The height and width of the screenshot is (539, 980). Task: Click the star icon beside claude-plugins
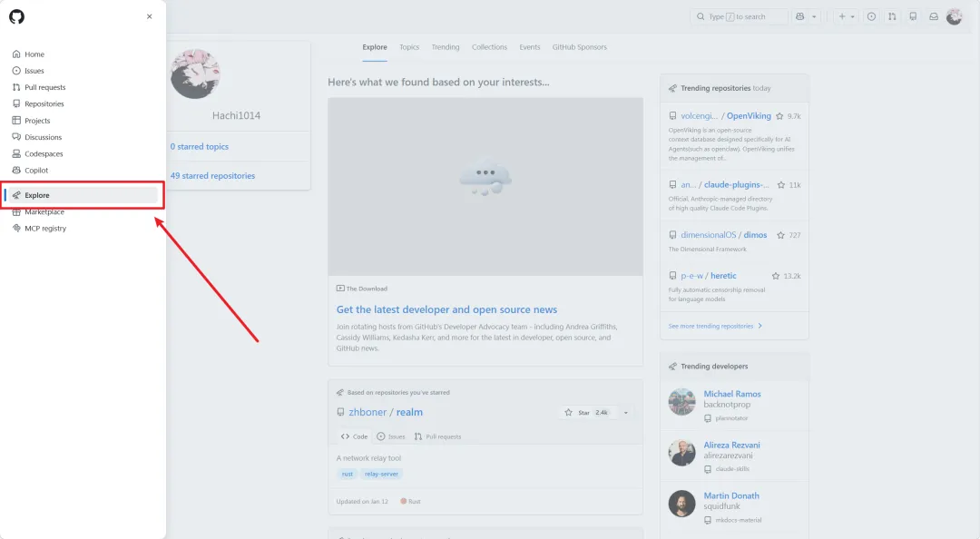[x=780, y=185]
